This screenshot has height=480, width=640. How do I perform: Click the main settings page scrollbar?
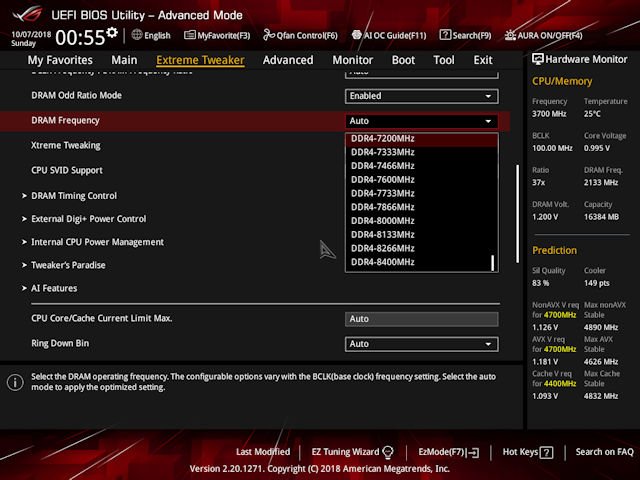point(518,213)
